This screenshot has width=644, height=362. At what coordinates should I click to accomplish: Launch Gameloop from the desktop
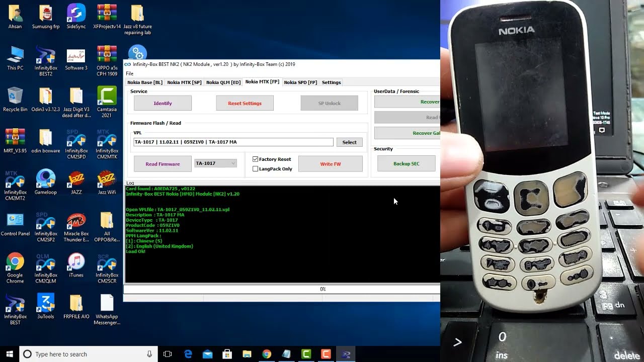pyautogui.click(x=46, y=182)
